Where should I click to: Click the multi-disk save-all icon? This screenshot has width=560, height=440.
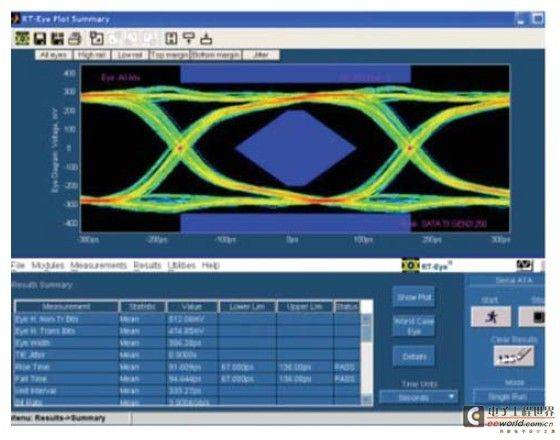57,39
